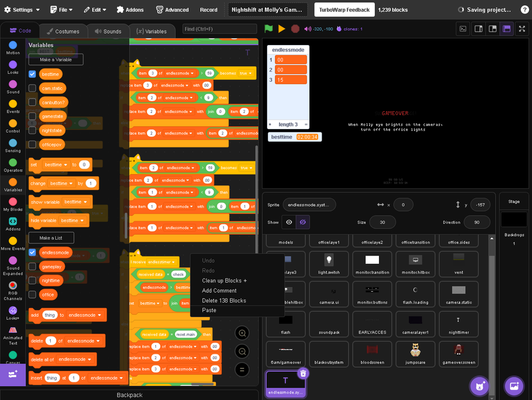Uncheck the besttime variable checkbox
532x400 pixels.
click(33, 74)
